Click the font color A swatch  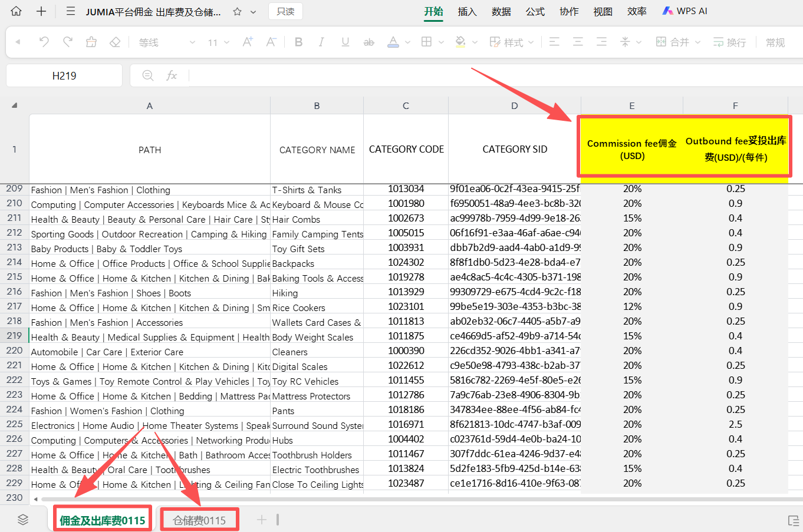point(393,42)
